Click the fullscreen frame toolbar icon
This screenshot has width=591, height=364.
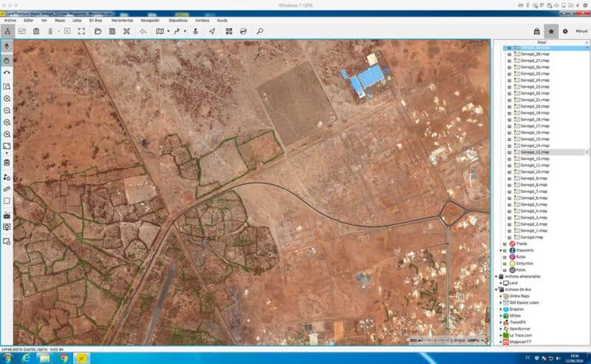click(x=81, y=31)
